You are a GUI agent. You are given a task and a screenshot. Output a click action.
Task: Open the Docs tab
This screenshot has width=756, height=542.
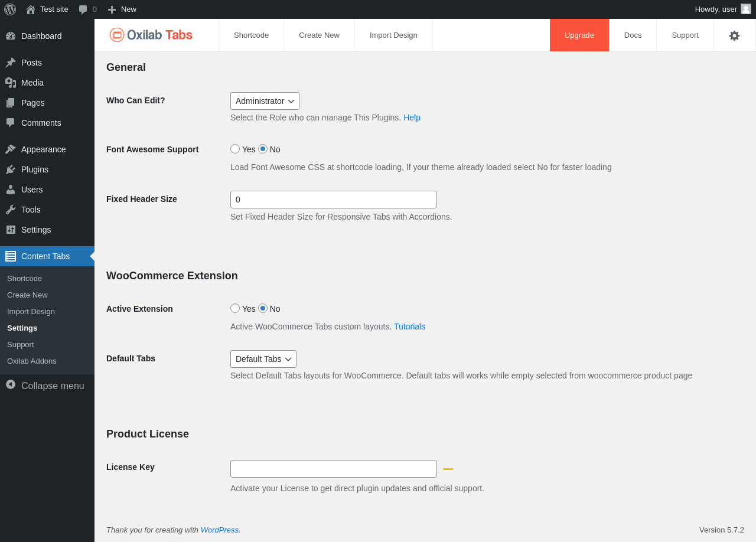pyautogui.click(x=633, y=35)
